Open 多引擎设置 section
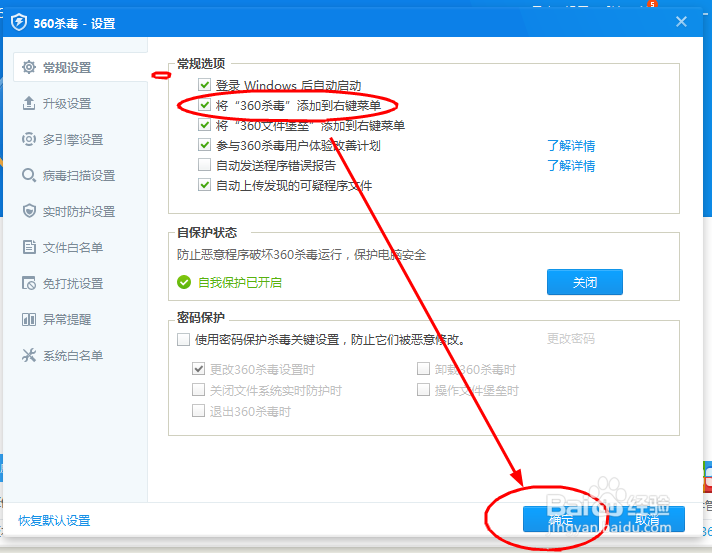Image resolution: width=712 pixels, height=553 pixels. pyautogui.click(x=75, y=139)
